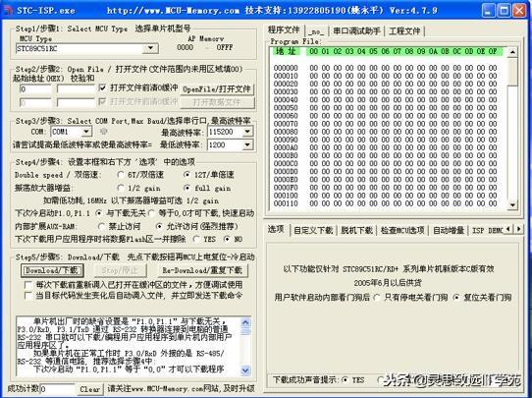Select YES for erasing data Flash

coord(195,239)
